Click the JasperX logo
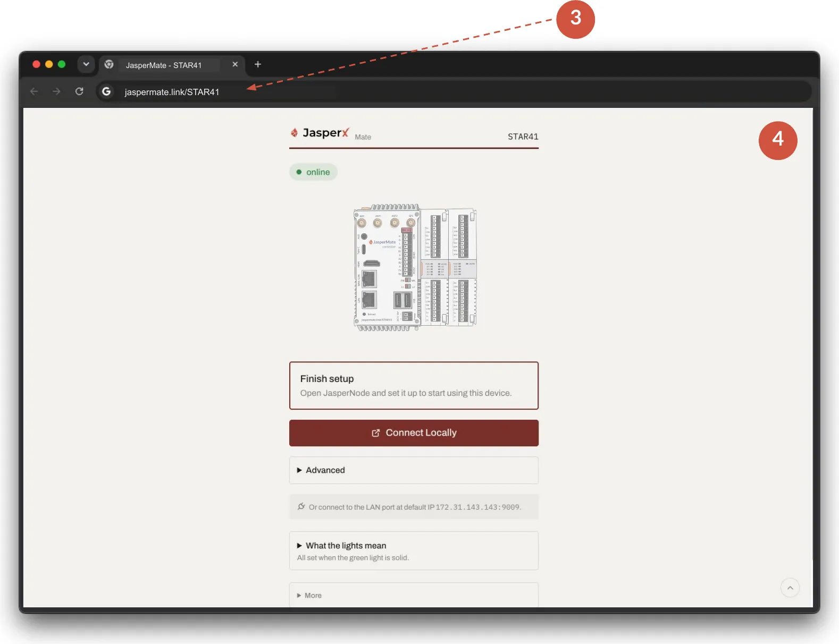The width and height of the screenshot is (839, 644). click(320, 133)
